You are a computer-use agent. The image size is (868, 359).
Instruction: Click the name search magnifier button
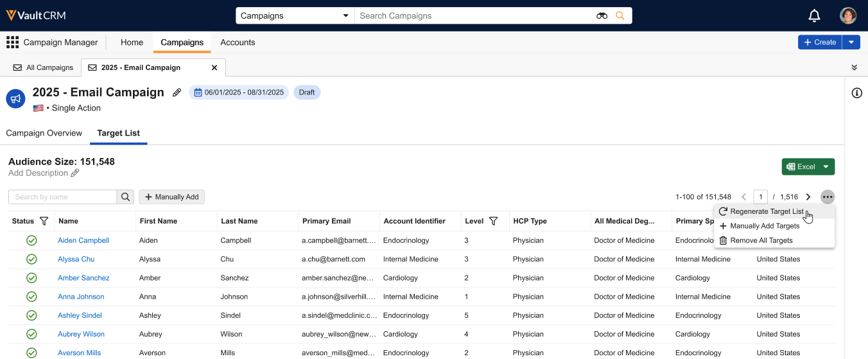pos(126,197)
